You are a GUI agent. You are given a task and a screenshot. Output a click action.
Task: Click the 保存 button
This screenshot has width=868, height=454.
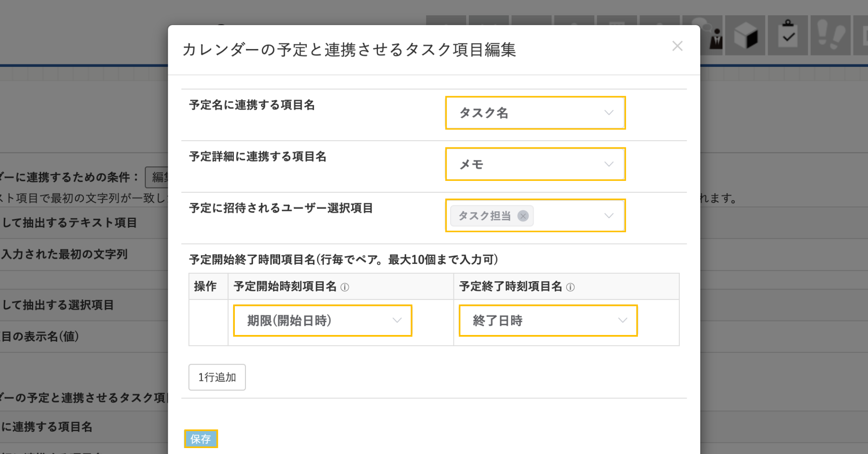201,439
